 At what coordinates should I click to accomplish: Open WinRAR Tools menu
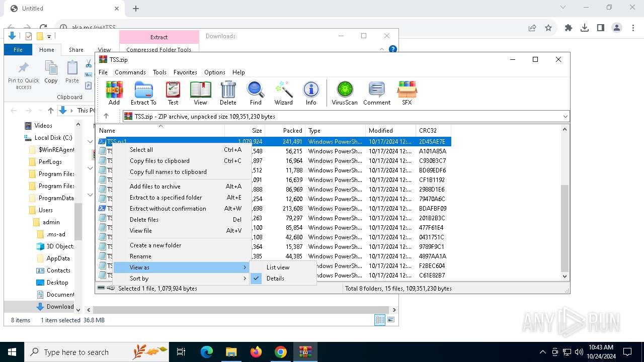pyautogui.click(x=159, y=72)
